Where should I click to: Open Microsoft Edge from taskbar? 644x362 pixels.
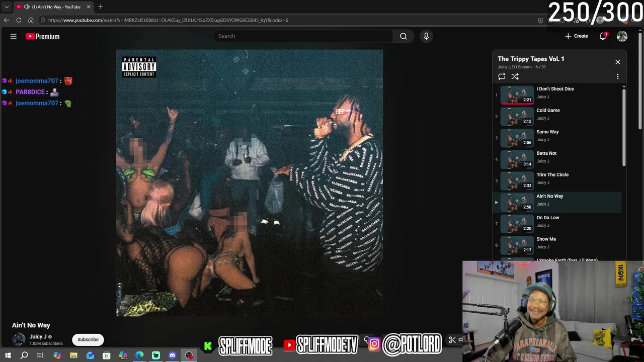pos(139,355)
